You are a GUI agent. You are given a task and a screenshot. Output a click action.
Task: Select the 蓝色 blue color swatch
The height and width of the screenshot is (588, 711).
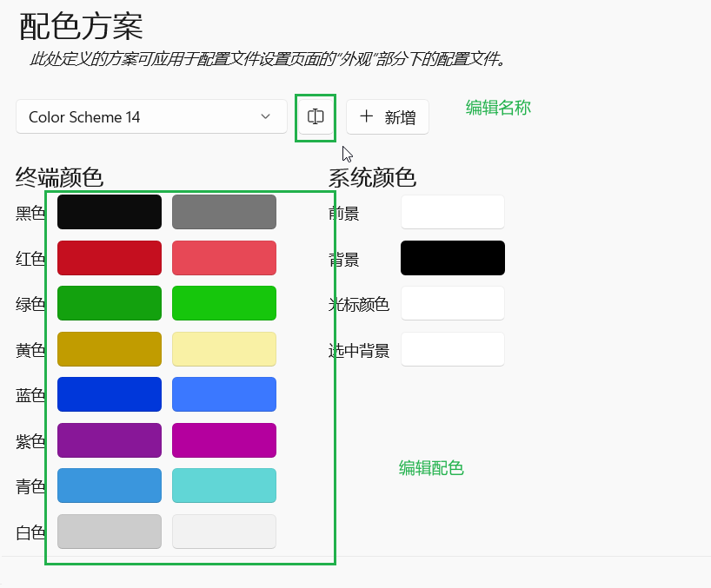pos(109,394)
